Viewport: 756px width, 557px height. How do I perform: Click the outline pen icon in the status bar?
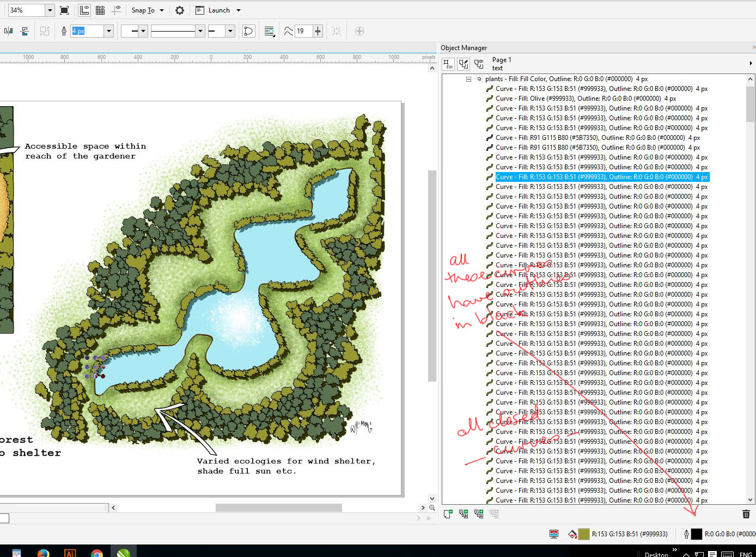pyautogui.click(x=686, y=534)
